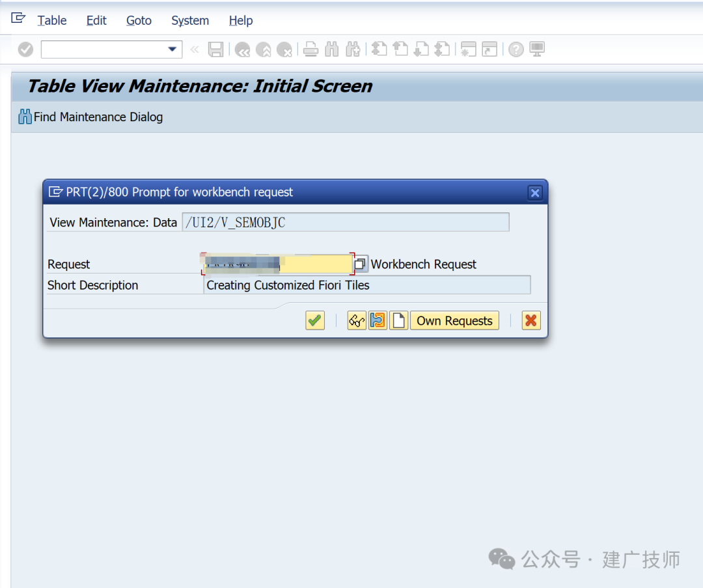This screenshot has height=588, width=703.
Task: Click the Find Maintenance Dialog button
Action: click(90, 117)
